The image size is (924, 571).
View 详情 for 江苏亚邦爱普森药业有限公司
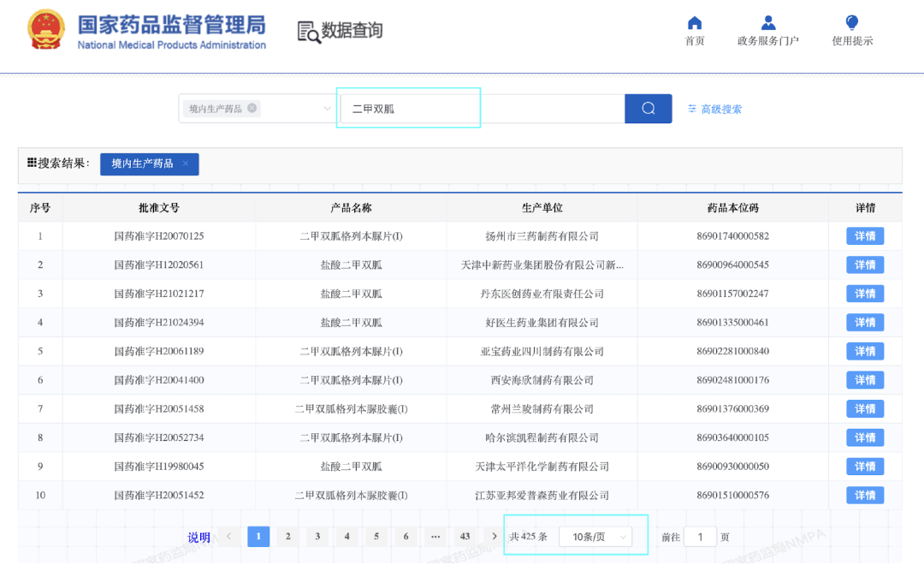click(x=865, y=496)
